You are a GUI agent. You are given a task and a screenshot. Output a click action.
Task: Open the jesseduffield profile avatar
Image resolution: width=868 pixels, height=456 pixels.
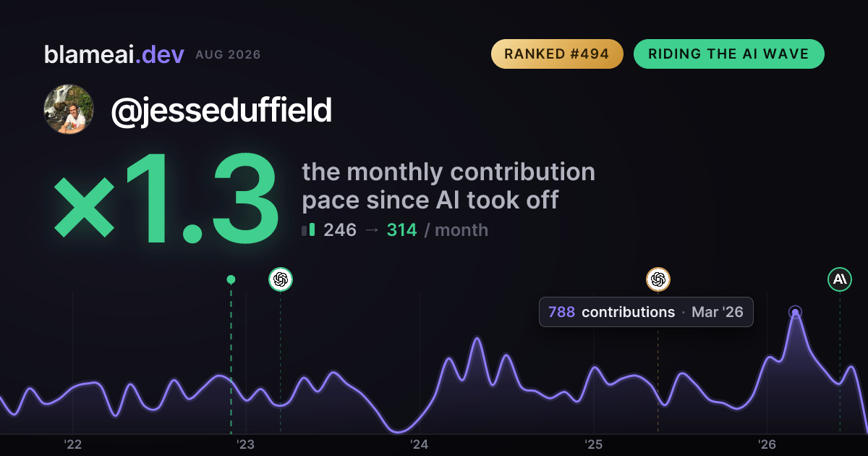tap(69, 109)
